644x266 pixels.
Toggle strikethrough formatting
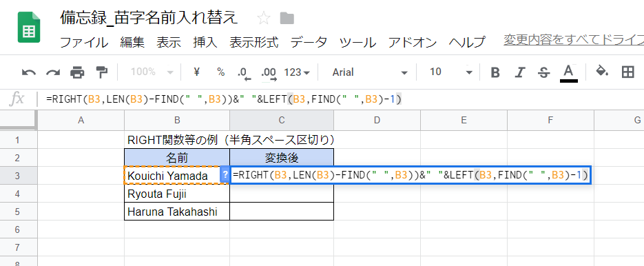tap(544, 73)
